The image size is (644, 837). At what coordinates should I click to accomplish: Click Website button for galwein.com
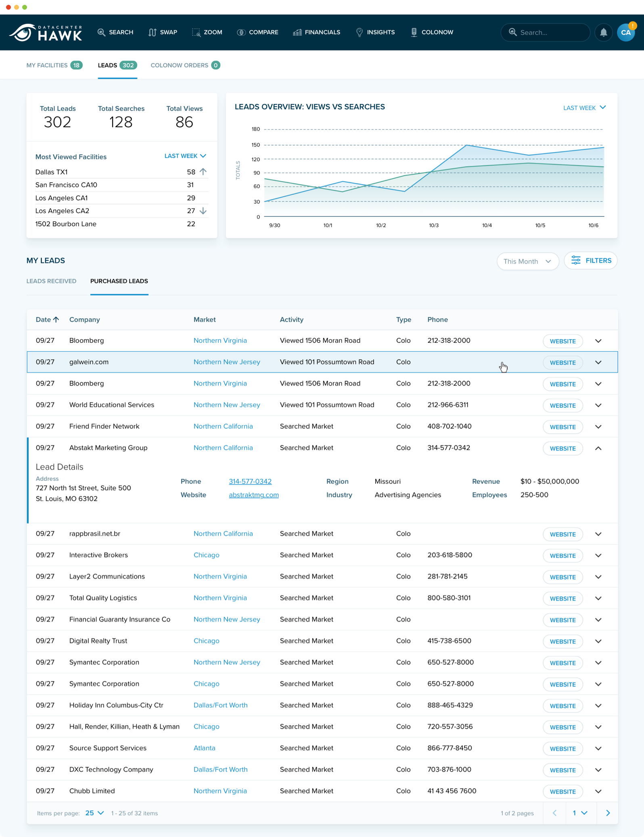click(x=562, y=363)
